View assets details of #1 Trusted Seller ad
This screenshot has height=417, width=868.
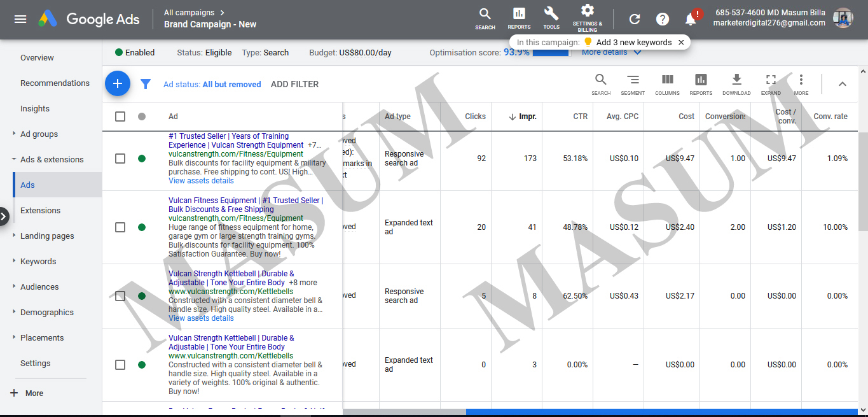pos(201,181)
